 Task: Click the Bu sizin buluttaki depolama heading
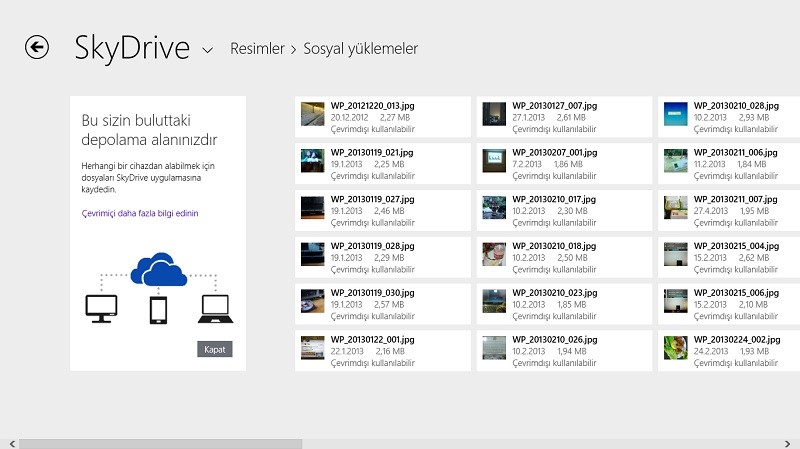(x=149, y=130)
